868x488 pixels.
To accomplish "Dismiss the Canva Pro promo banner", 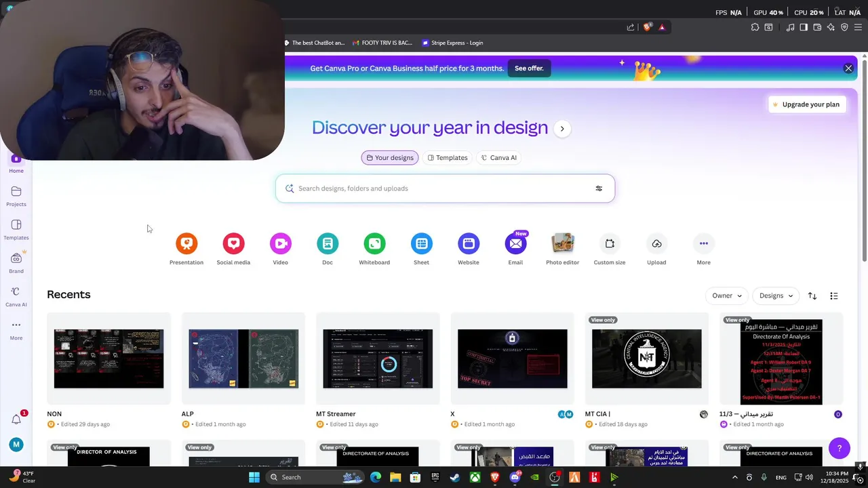I will [848, 68].
